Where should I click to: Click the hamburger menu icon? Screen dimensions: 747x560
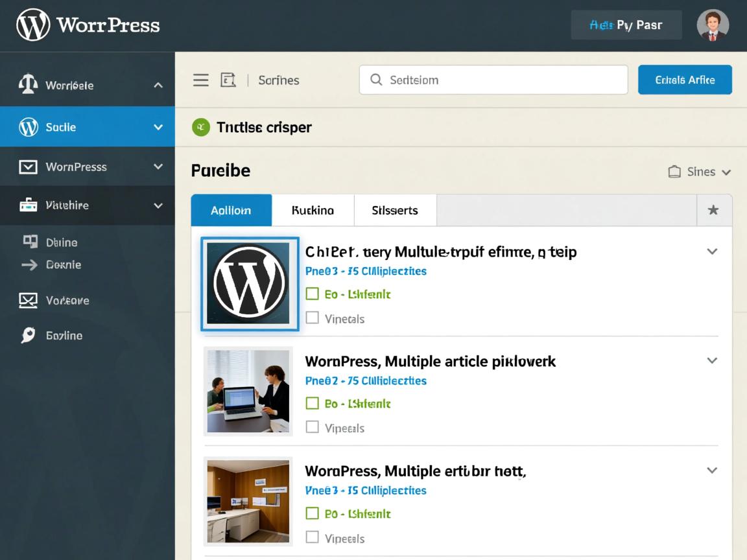201,80
